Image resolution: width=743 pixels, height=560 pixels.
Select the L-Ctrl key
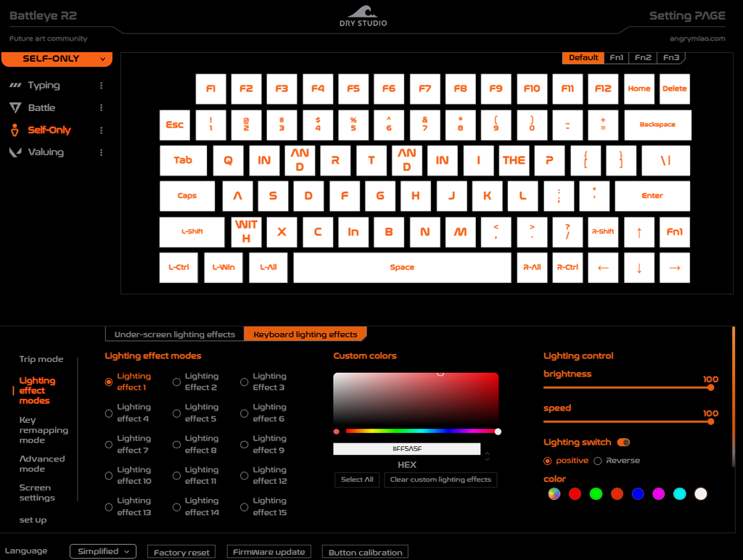(178, 268)
